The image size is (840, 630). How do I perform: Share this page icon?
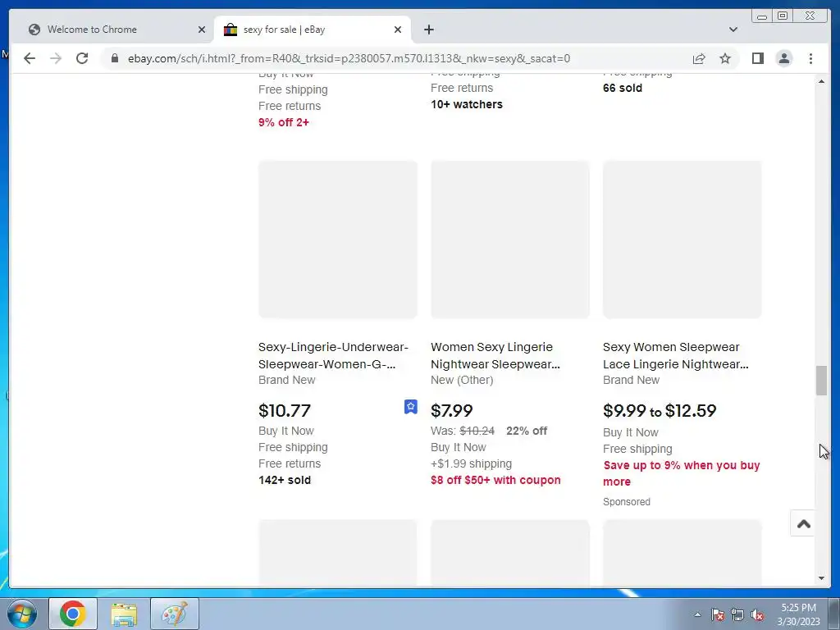699,58
